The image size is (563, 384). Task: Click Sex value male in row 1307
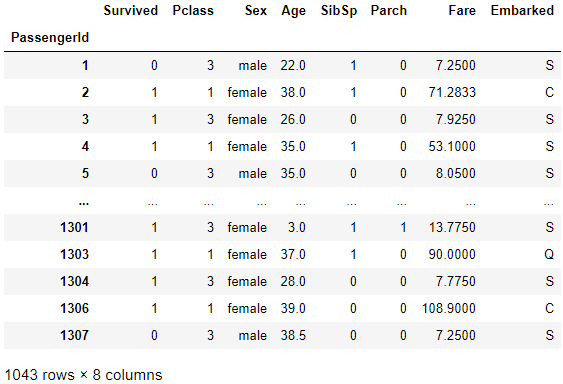pos(253,335)
